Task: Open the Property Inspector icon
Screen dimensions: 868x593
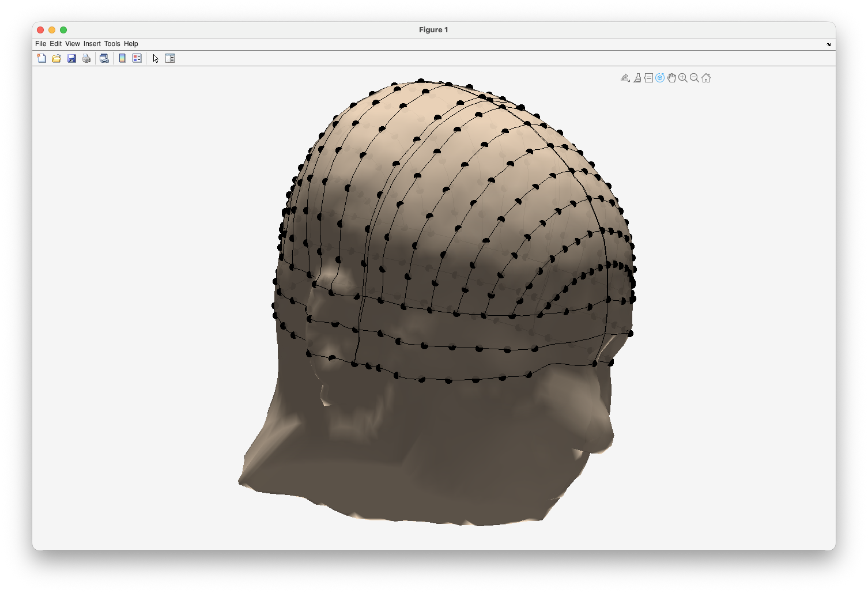Action: [170, 58]
